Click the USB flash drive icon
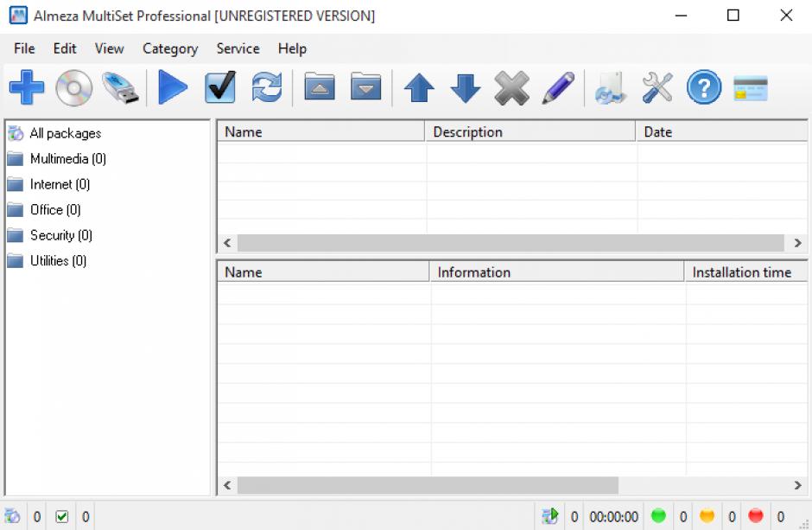This screenshot has width=812, height=530. [x=121, y=87]
